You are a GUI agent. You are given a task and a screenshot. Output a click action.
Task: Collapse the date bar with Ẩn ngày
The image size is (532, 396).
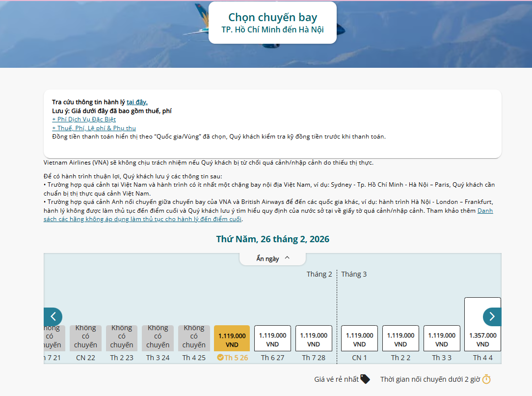coord(273,258)
